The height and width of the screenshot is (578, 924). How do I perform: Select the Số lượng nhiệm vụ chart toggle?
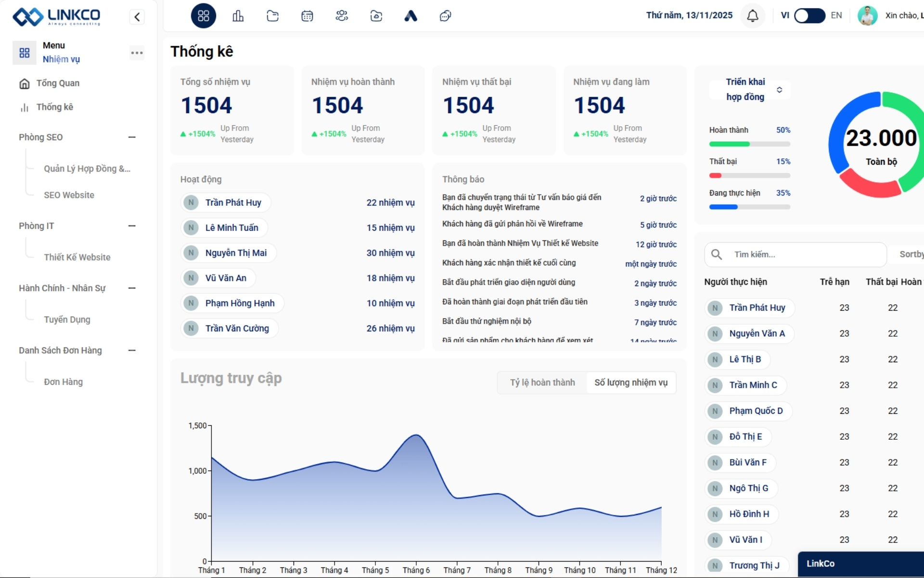tap(631, 382)
